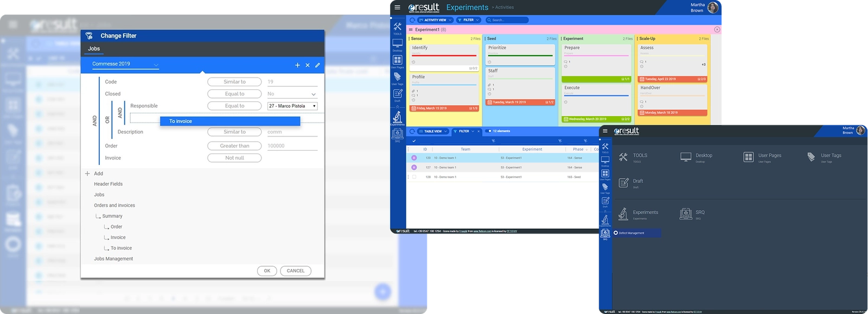Screen dimensions: 868x314
Task: Clear table filter with X icon
Action: [478, 131]
